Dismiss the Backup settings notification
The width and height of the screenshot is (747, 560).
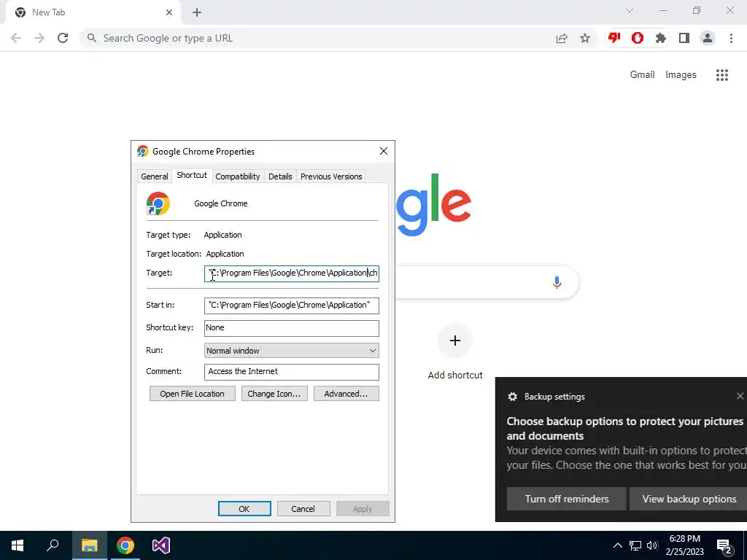[740, 396]
